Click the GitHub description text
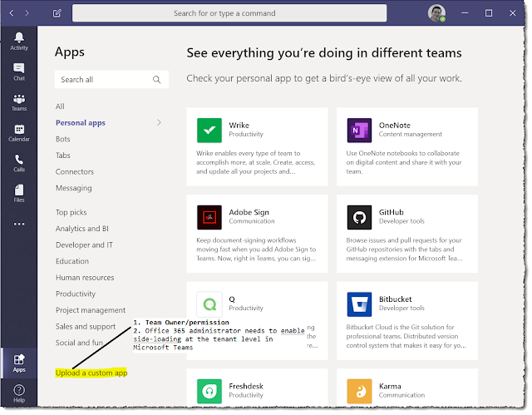Image resolution: width=532 pixels, height=415 pixels. point(404,249)
